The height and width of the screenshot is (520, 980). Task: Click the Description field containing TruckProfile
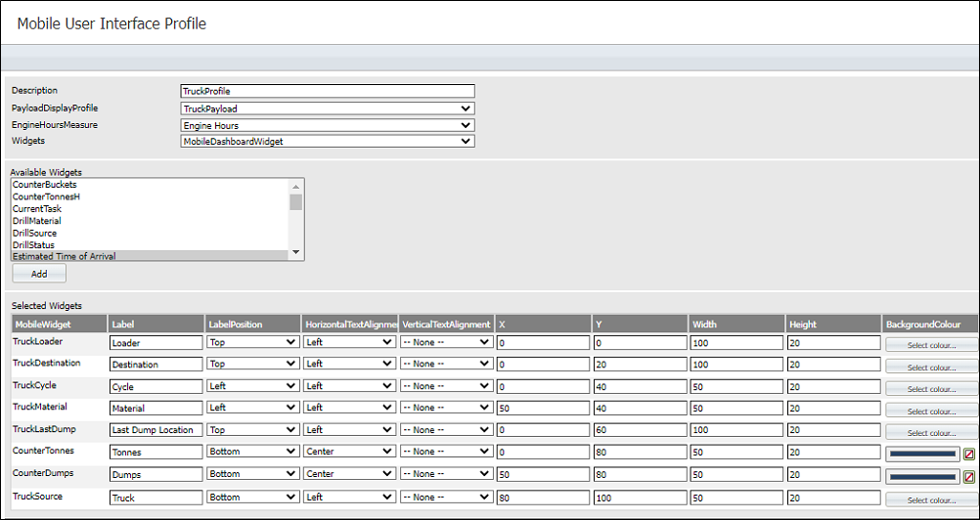pos(328,91)
